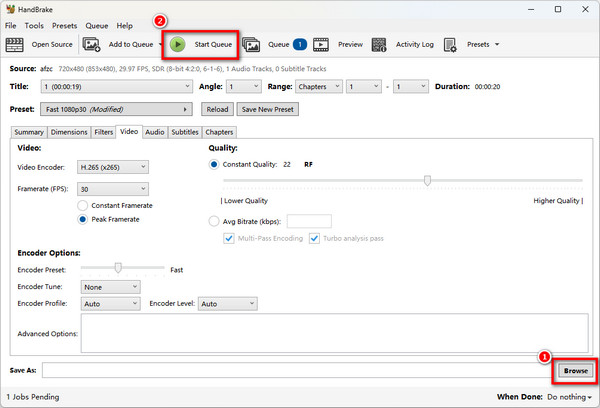Screen dimensions: 600x408
Task: Click the Preview label
Action: [x=351, y=44]
